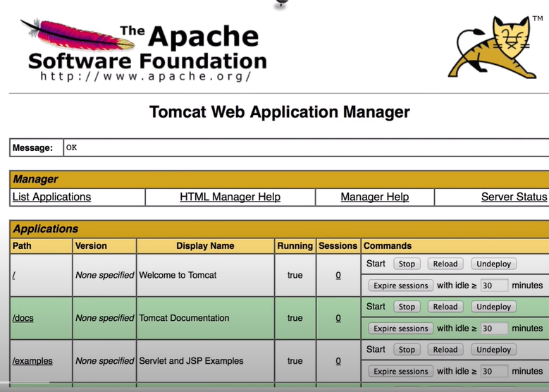This screenshot has width=549, height=392.
Task: Expire sessions for the root '/' application
Action: pos(401,286)
